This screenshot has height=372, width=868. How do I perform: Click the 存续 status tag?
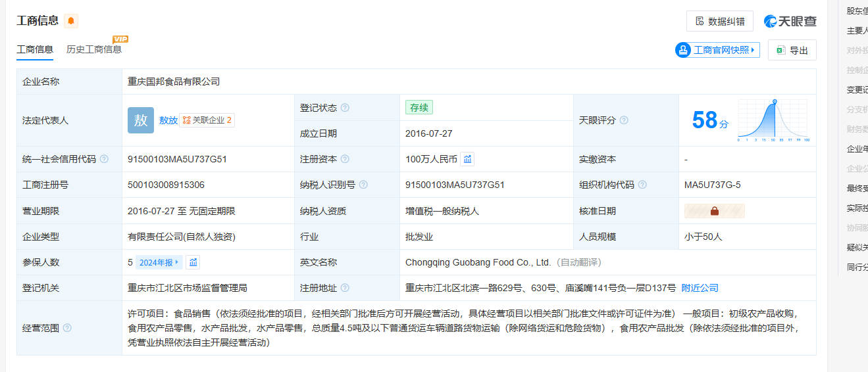(419, 108)
